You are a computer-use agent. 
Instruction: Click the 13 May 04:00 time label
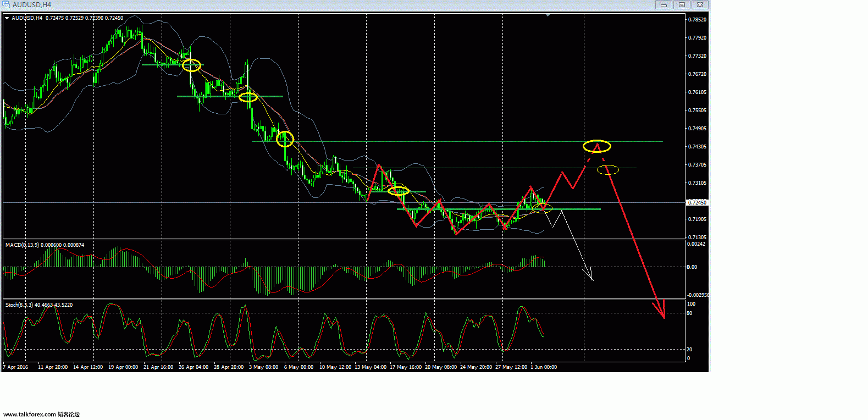tap(371, 367)
